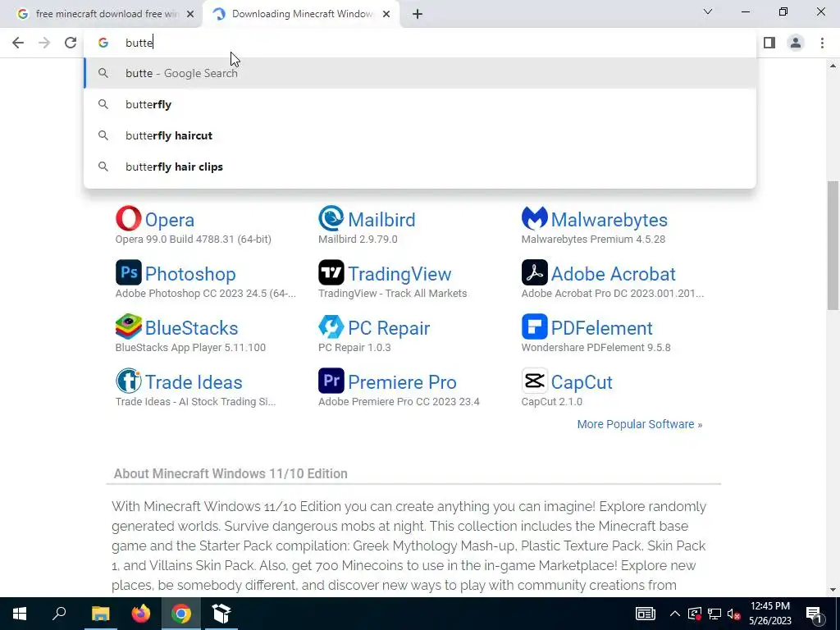Switch to free minecraft download tab
This screenshot has height=630, width=840.
click(102, 14)
